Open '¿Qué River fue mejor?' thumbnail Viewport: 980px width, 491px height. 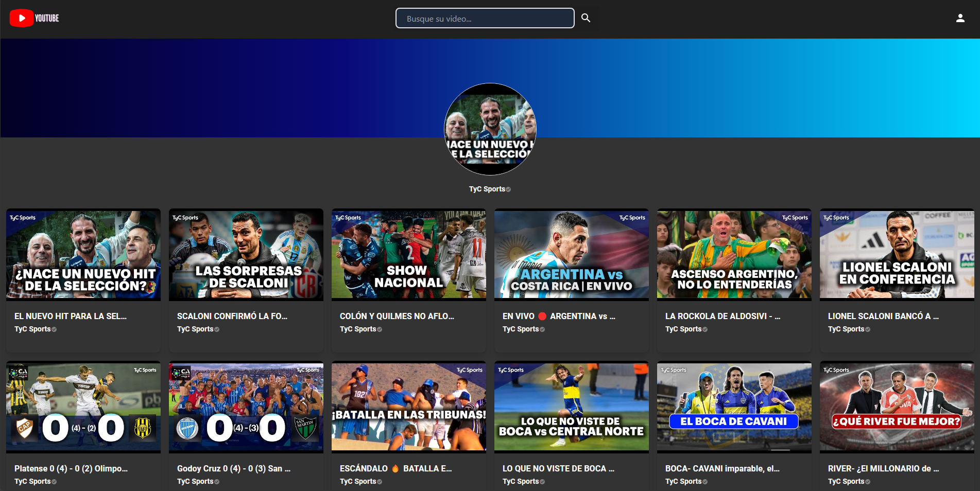coord(897,407)
